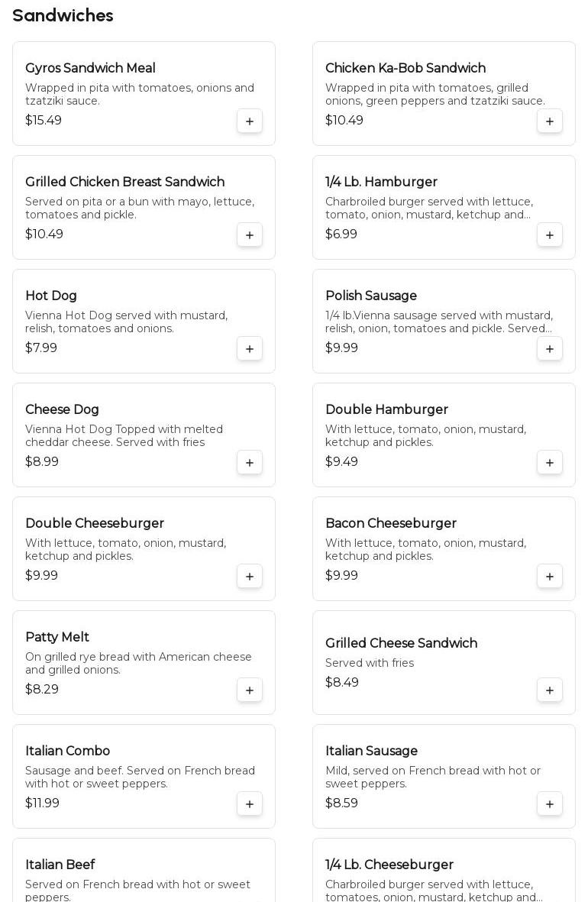Viewport: 588px width, 902px height.
Task: Add Italian Sausage using plus icon
Action: [550, 804]
